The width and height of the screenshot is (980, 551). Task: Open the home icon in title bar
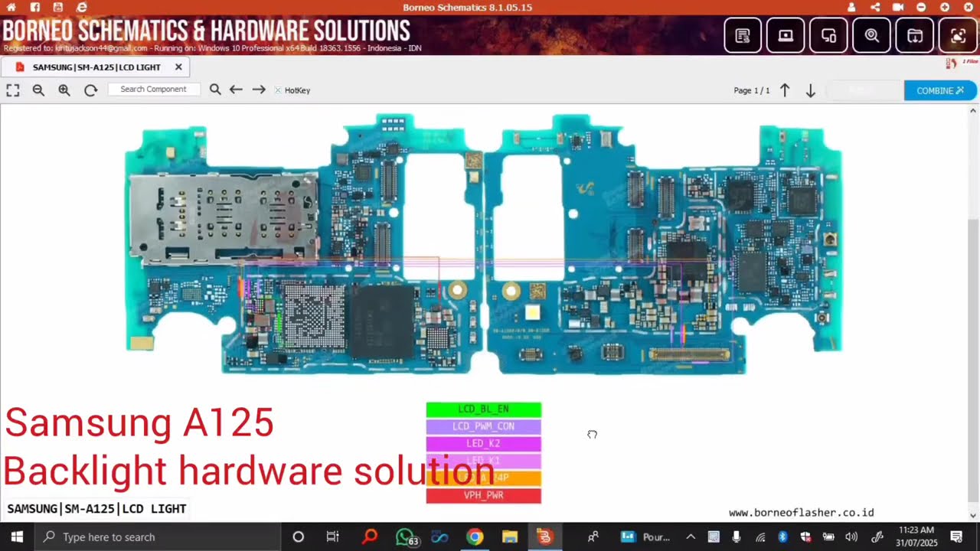[x=11, y=7]
